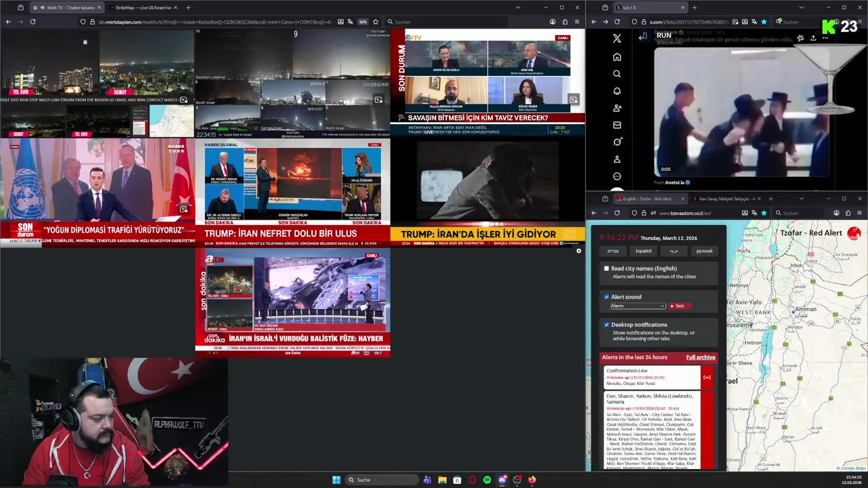Switch Tzofar language to Arabic
This screenshot has width=868, height=488.
tap(673, 251)
